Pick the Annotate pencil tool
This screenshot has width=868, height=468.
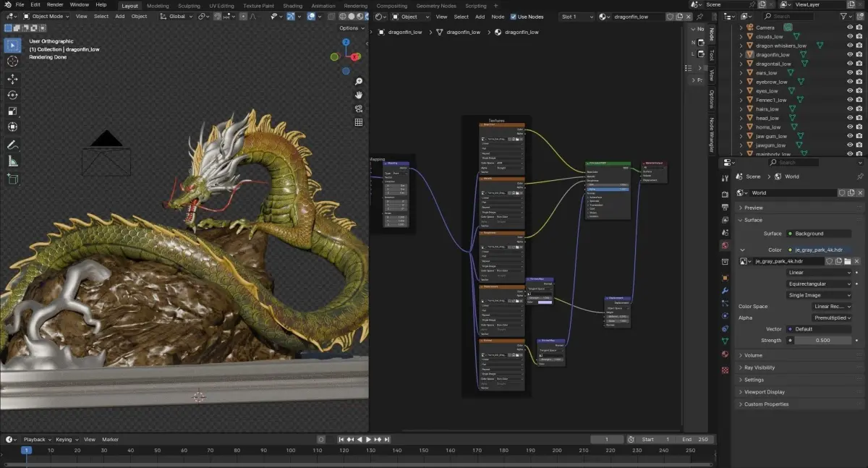click(12, 145)
